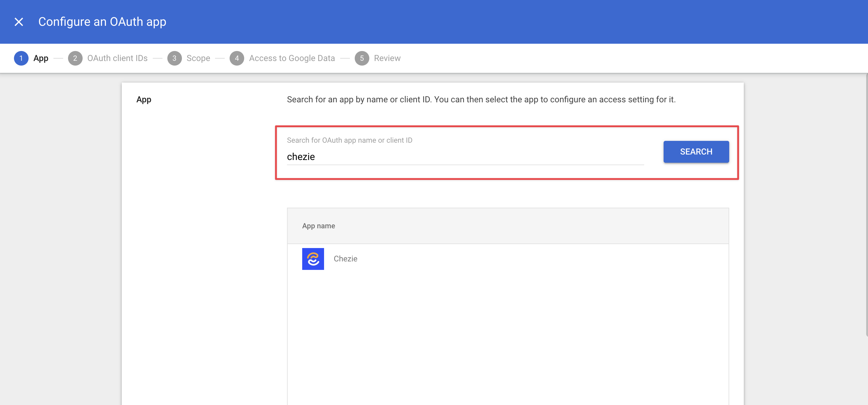Click the search instructions text
The height and width of the screenshot is (405, 868).
[x=481, y=99]
